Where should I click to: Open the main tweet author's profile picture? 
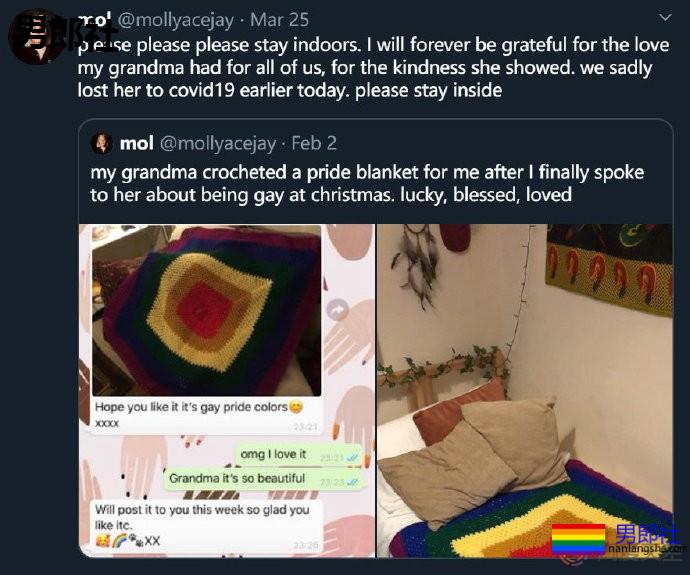point(36,37)
